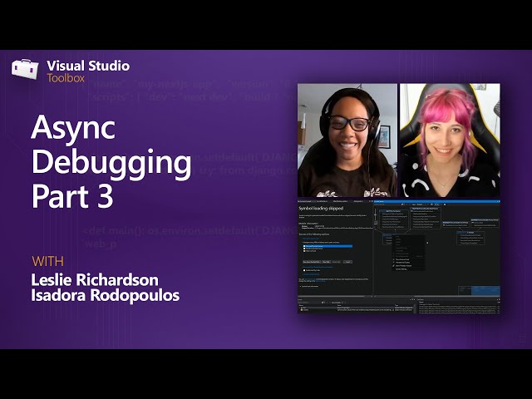Click the 'Visual Studio' logo text
The image size is (532, 399).
click(x=88, y=66)
